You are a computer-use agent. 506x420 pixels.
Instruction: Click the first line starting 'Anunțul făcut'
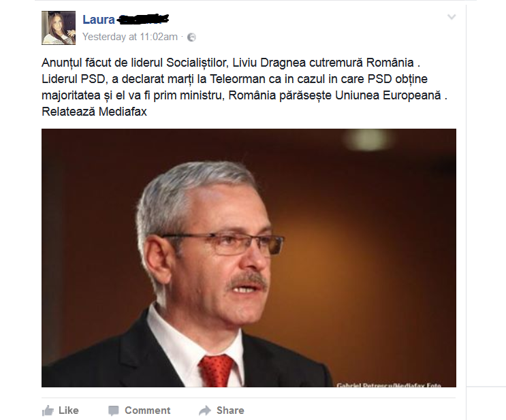(231, 63)
